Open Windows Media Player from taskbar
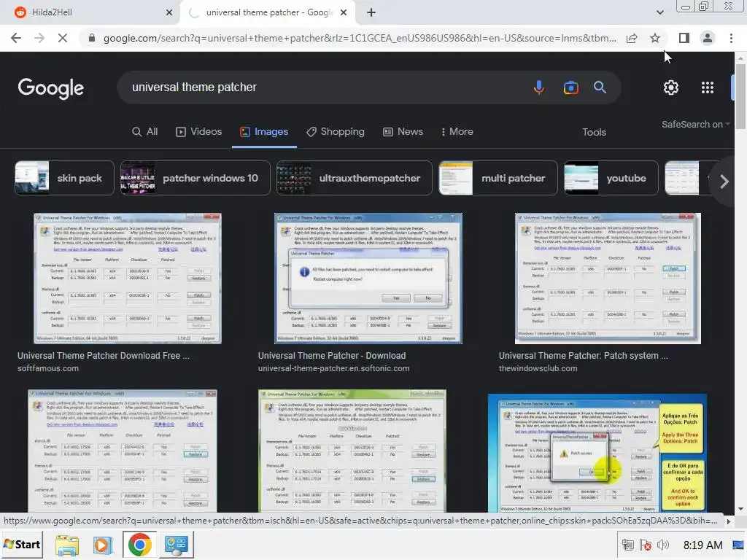 102,545
